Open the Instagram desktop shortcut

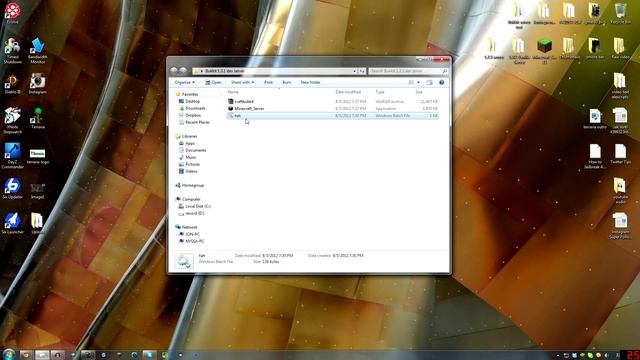coord(38,84)
